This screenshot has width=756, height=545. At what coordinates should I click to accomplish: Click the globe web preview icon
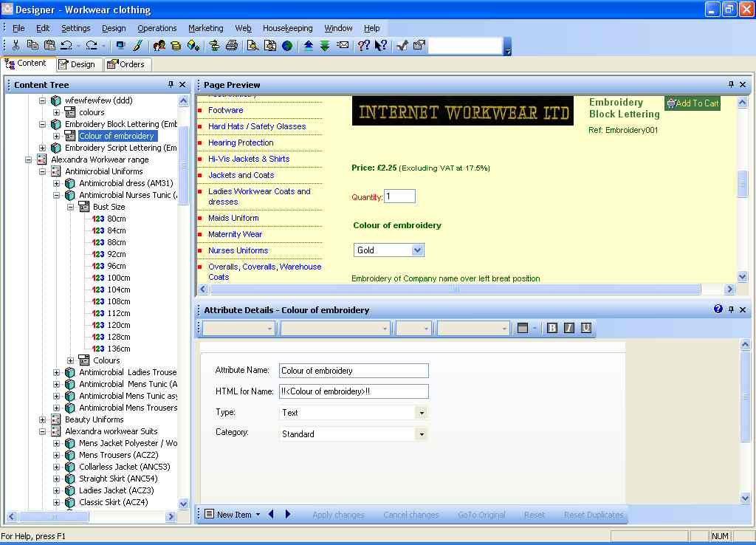(x=287, y=46)
